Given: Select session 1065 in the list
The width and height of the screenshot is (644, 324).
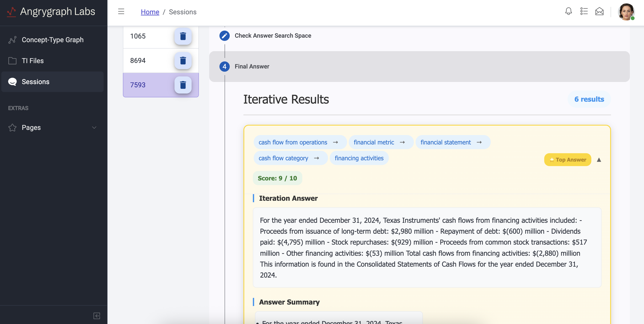Looking at the screenshot, I should [161, 36].
